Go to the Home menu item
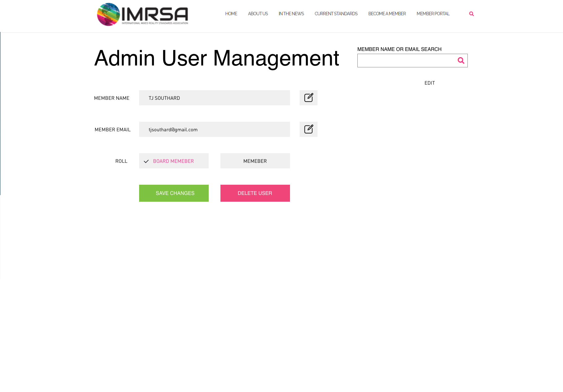Viewport: 563px width, 392px height. pos(231,14)
